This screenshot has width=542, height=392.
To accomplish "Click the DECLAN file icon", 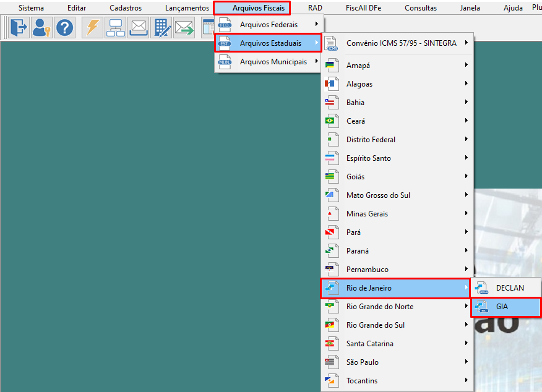I will pyautogui.click(x=481, y=288).
